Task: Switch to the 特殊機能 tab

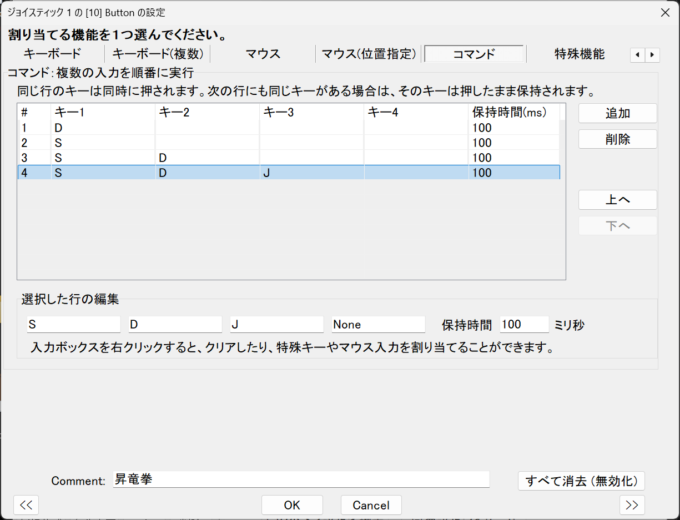Action: (x=579, y=54)
